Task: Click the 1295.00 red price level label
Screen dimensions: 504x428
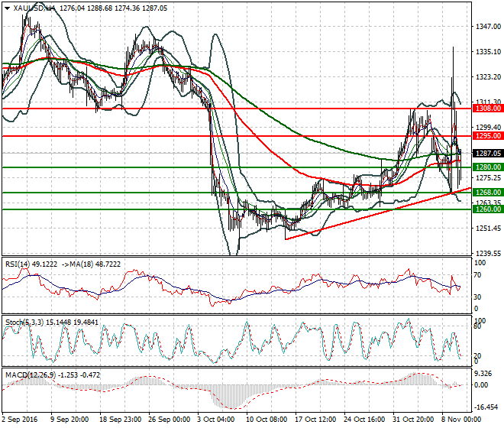Action: (488, 136)
